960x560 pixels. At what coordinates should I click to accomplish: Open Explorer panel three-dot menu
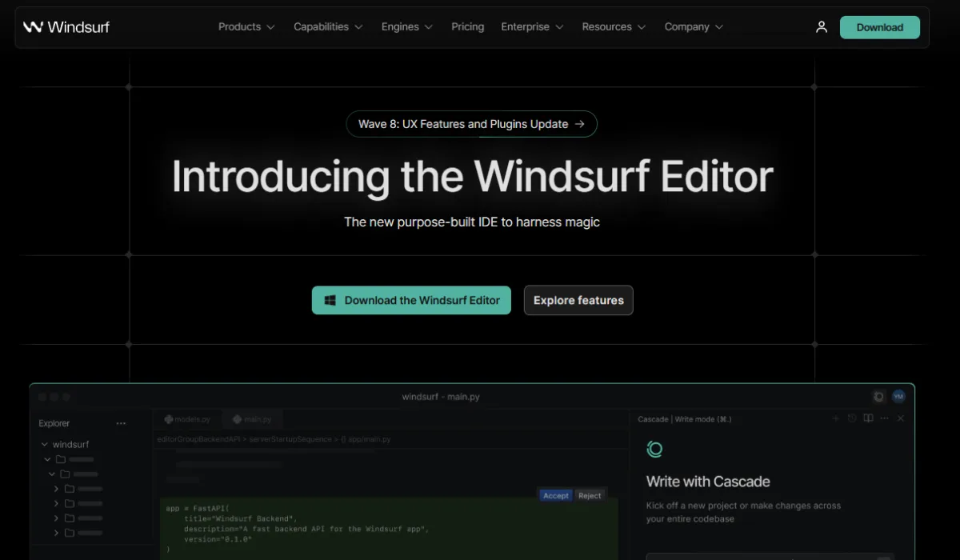pos(121,423)
